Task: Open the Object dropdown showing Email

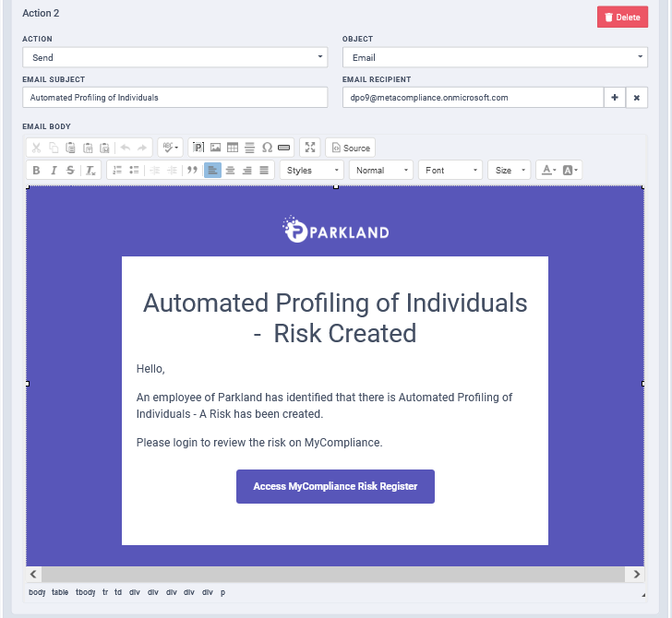Action: click(x=495, y=57)
